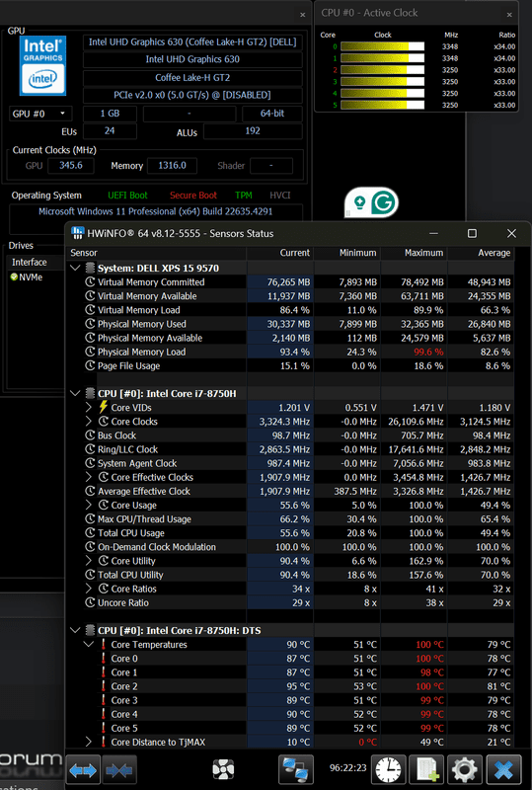
Task: Click Core 3 clock bar in Active Clock
Action: click(x=382, y=82)
